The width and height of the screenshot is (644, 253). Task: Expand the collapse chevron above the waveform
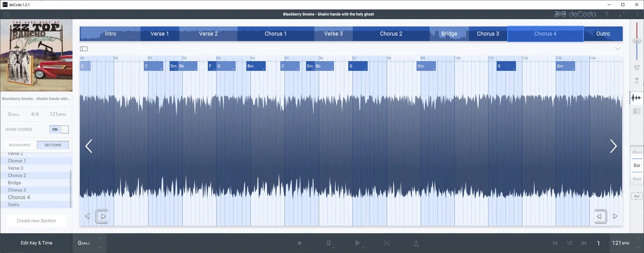pyautogui.click(x=617, y=48)
